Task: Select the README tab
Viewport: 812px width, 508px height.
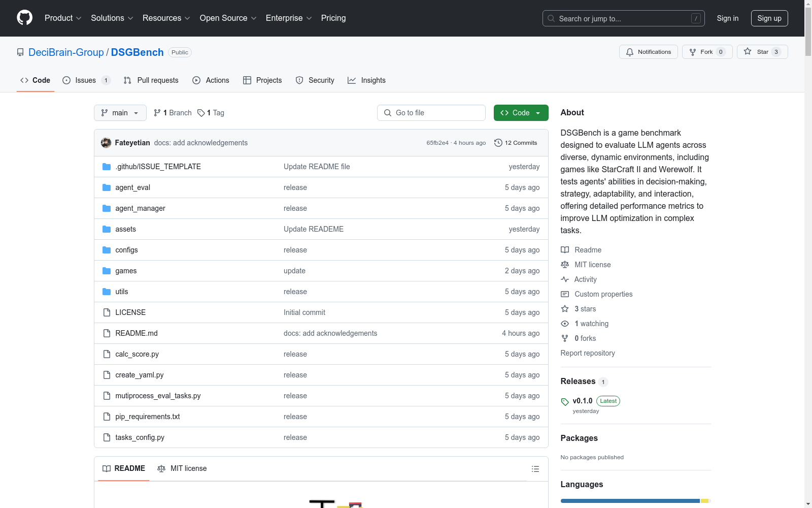Action: pos(124,468)
